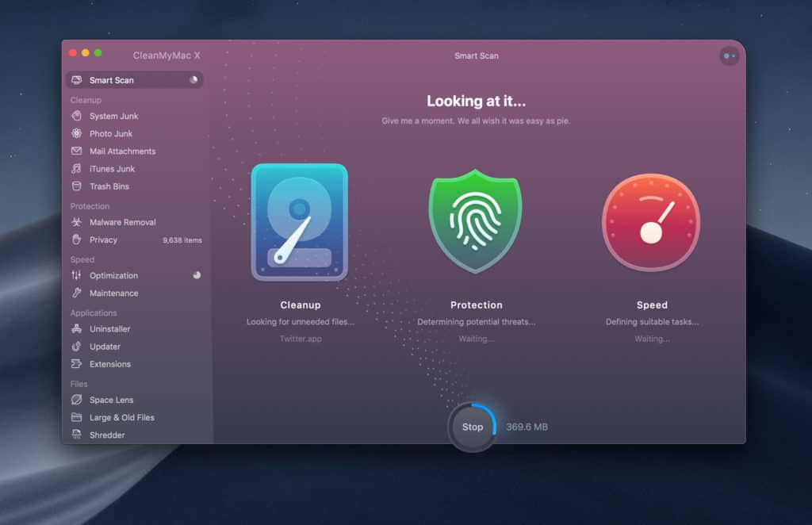Click the Mail Attachments envelope icon

tap(77, 151)
